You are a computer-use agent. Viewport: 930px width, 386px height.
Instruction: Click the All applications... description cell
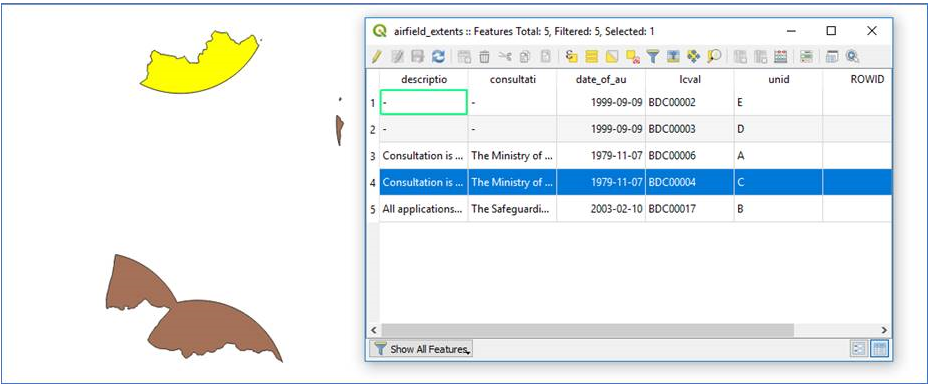[423, 209]
